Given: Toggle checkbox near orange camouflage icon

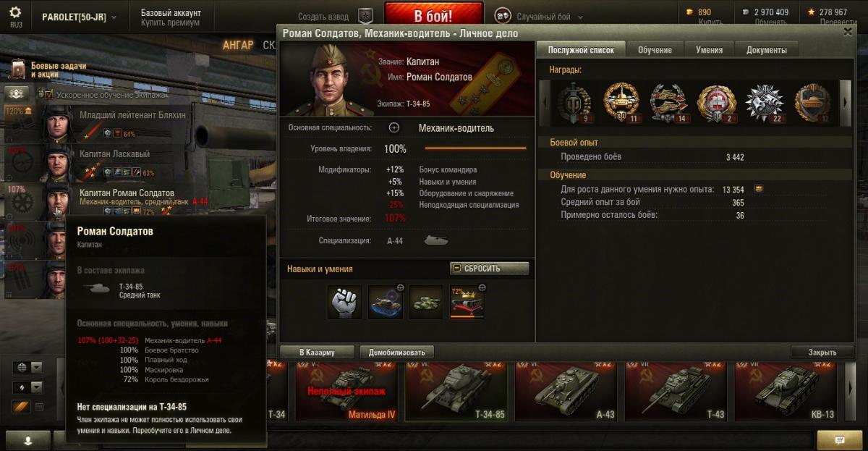Looking at the screenshot, I should point(39,407).
